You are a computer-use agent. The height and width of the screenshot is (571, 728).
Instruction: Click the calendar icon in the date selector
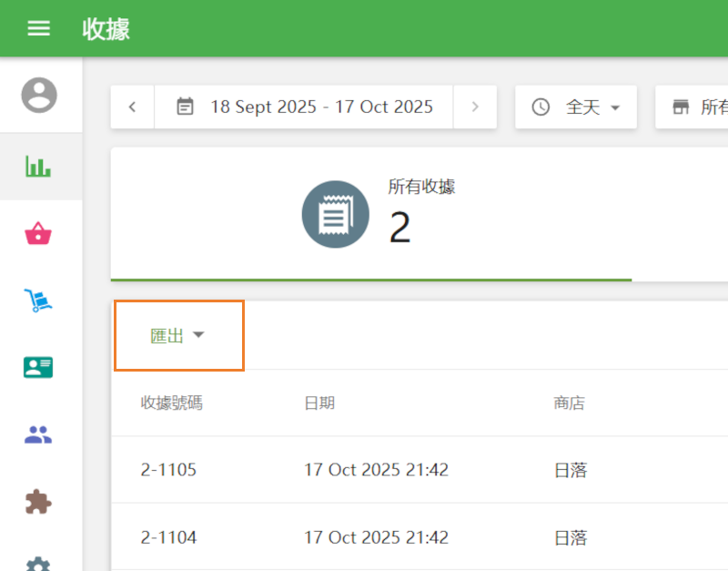coord(186,107)
